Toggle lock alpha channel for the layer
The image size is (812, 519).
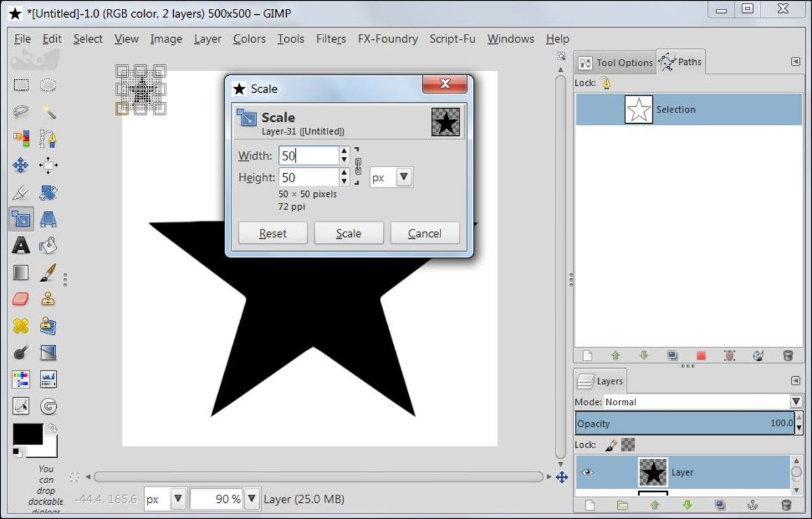[x=628, y=445]
